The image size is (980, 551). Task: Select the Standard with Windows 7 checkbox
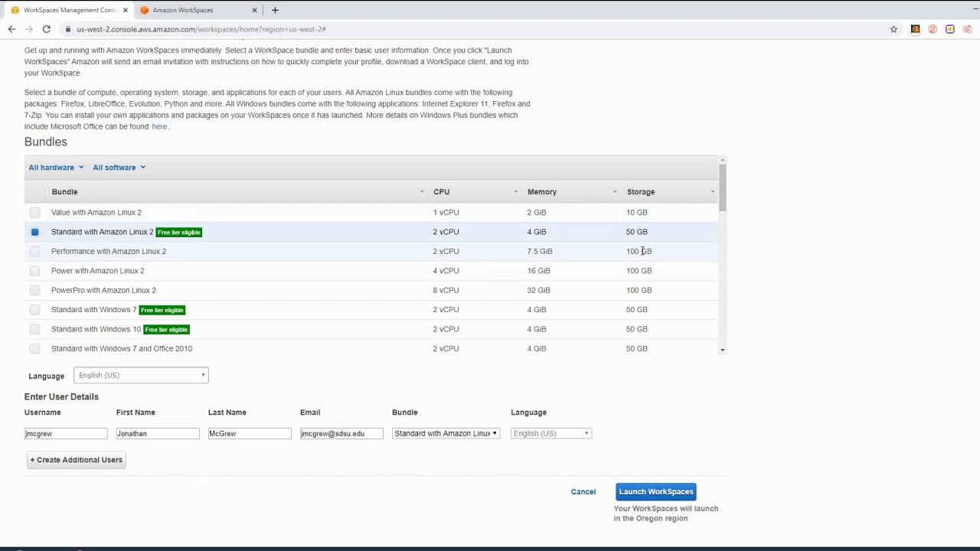34,310
